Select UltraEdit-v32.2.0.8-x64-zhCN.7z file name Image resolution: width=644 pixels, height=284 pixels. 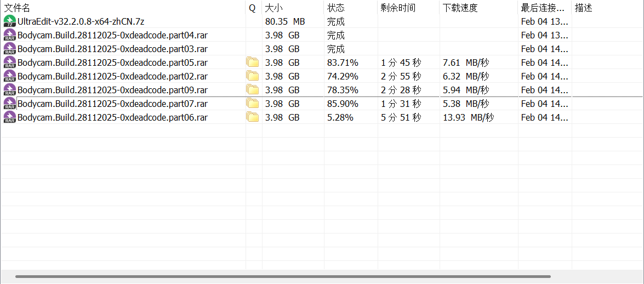pos(81,21)
